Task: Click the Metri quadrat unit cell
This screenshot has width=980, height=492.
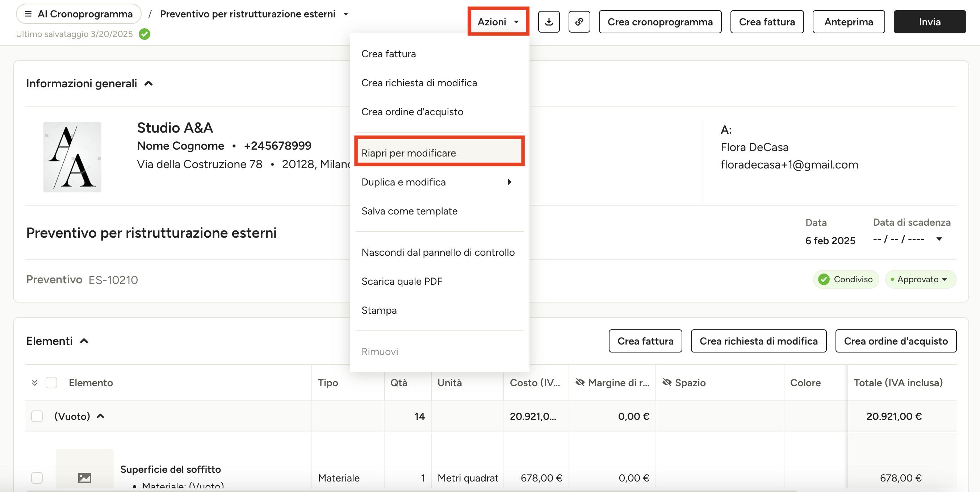Action: tap(468, 478)
